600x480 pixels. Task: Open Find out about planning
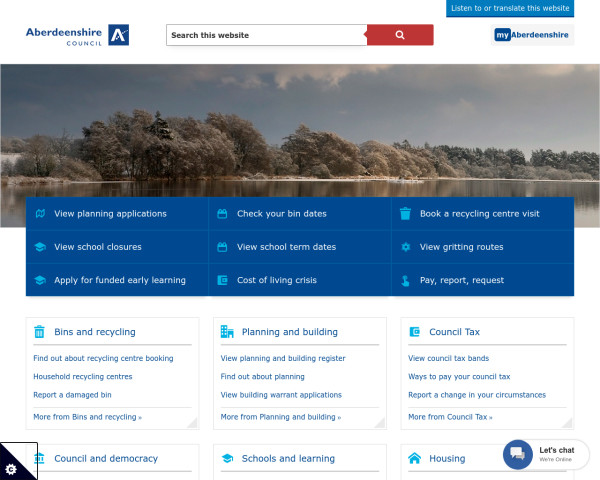[262, 377]
